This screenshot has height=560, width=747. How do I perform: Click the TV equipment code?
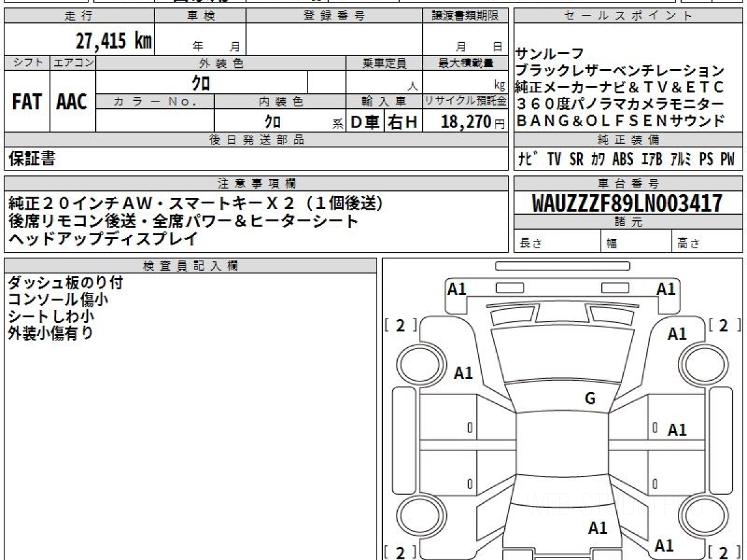[554, 159]
